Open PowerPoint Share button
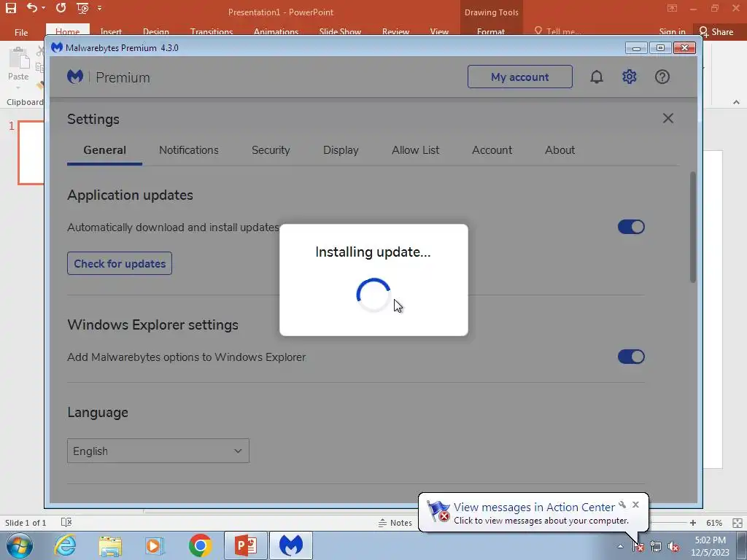Viewport: 747px width, 560px height. pos(716,32)
